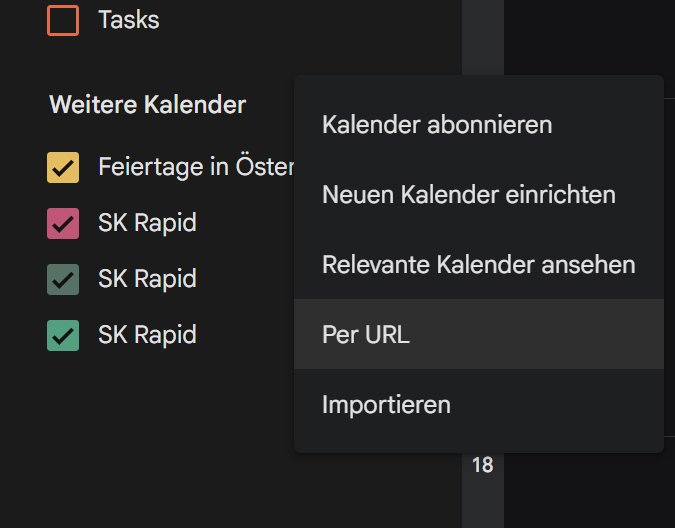675x528 pixels.
Task: Pick Importieren from the popup menu
Action: 386,404
